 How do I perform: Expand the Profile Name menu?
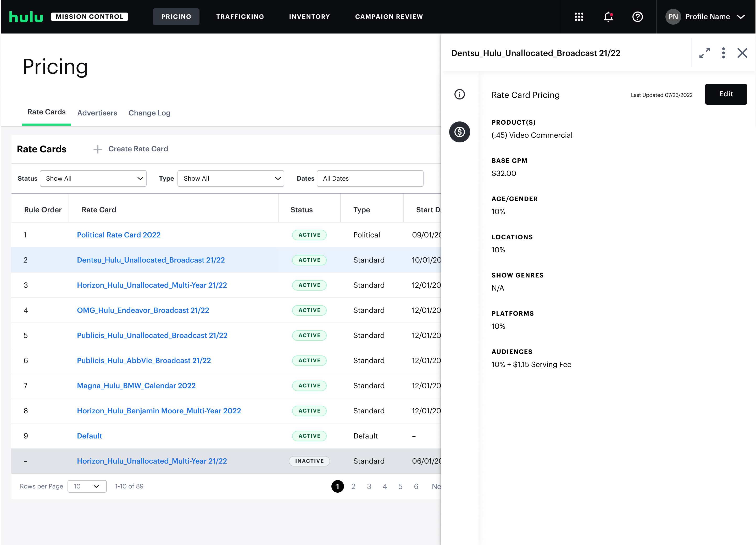click(707, 17)
